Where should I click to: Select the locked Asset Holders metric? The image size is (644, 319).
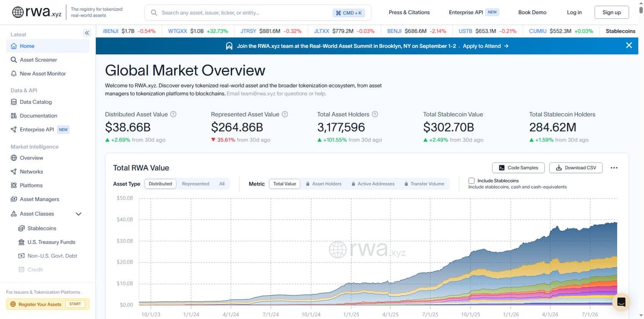[324, 184]
